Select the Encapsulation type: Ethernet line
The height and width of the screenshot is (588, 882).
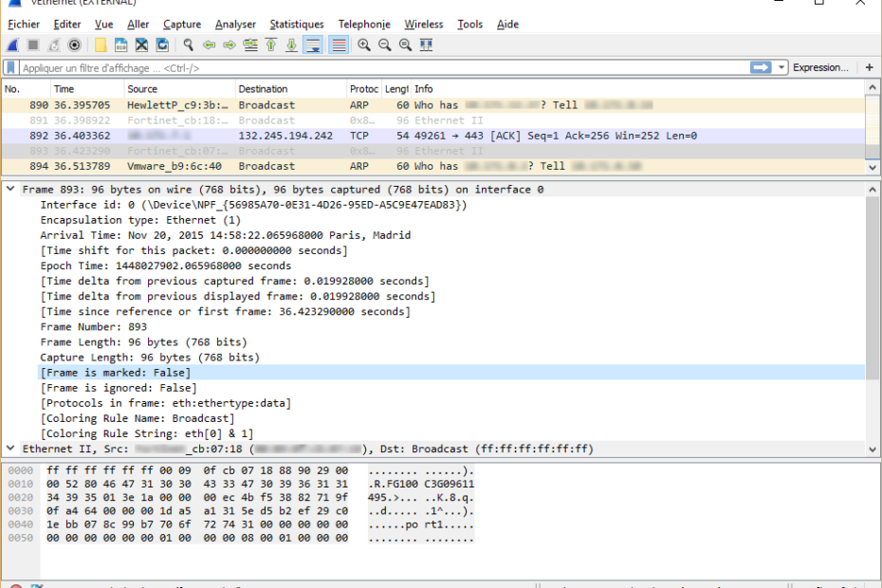pos(140,220)
